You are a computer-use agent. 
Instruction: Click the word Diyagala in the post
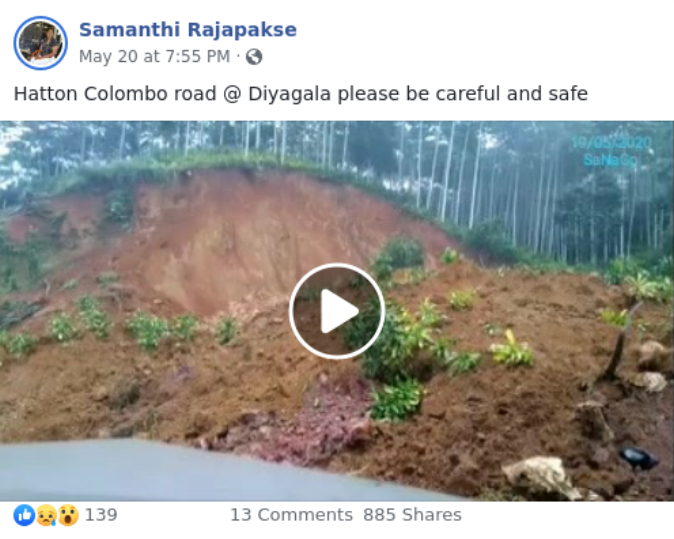coord(289,94)
